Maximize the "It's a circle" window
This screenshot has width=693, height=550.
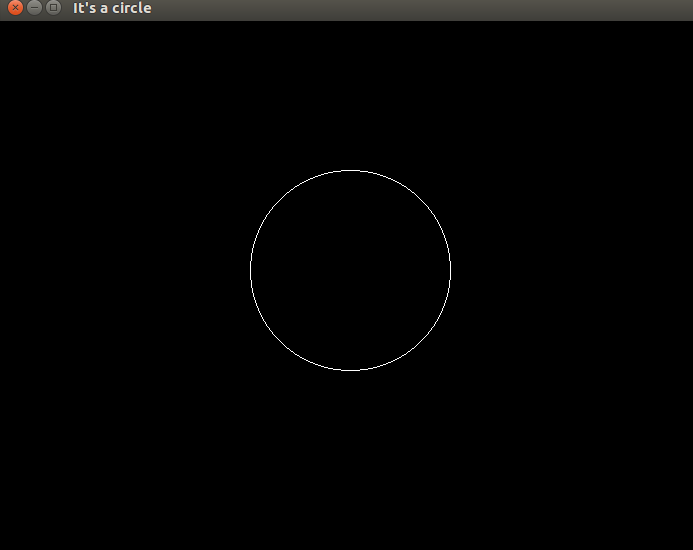pos(53,8)
